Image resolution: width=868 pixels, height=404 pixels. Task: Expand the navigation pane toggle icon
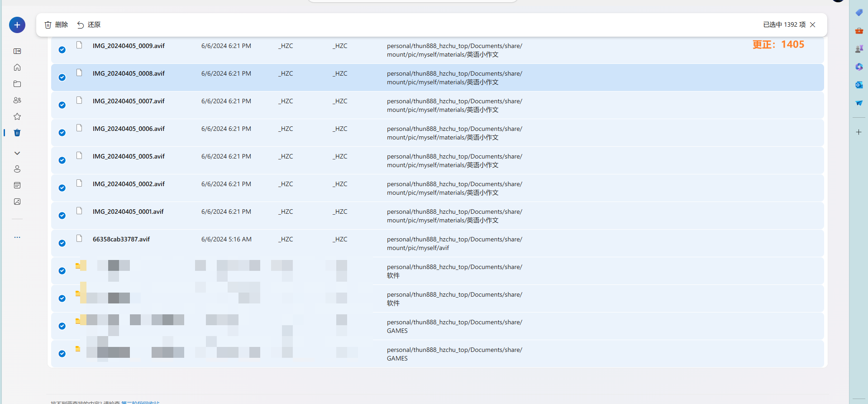click(17, 51)
